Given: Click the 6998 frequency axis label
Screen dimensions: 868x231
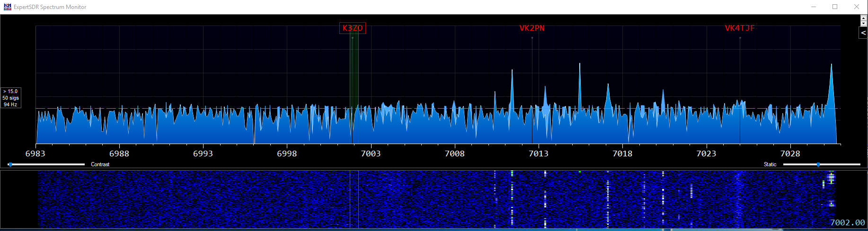Looking at the screenshot, I should click(287, 154).
